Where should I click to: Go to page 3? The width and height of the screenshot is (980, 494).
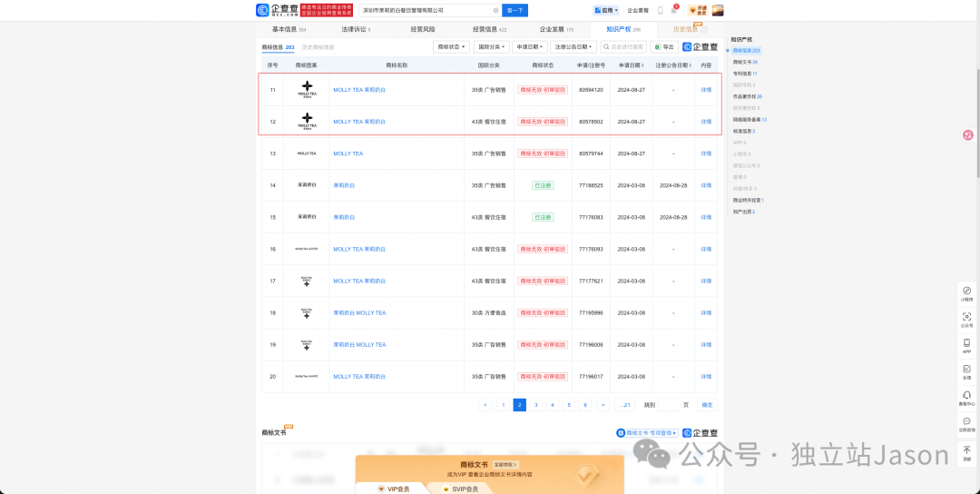[x=535, y=405]
